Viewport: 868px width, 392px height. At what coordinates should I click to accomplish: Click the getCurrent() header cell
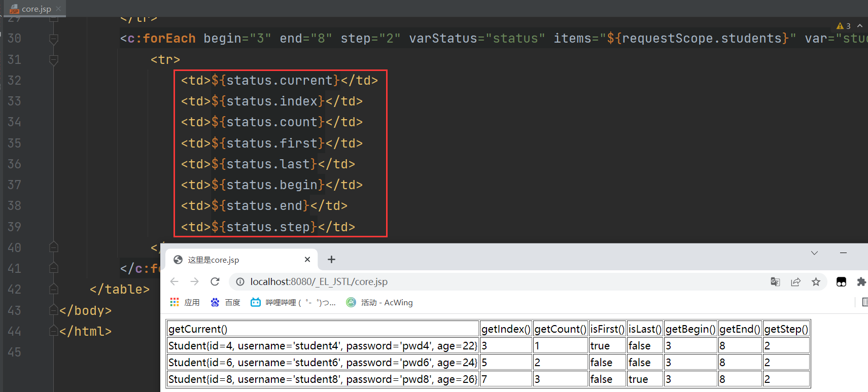[323, 329]
